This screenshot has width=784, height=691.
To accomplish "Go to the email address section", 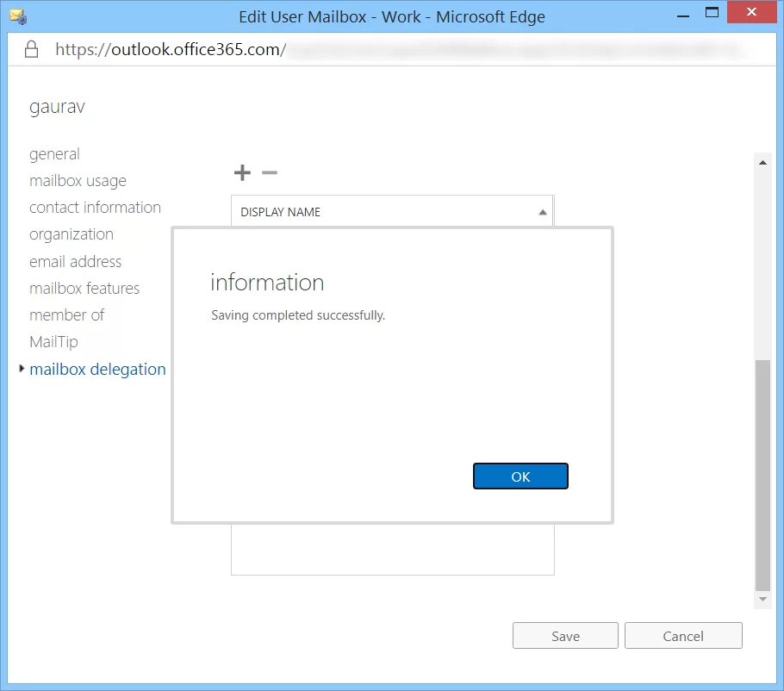I will point(75,262).
